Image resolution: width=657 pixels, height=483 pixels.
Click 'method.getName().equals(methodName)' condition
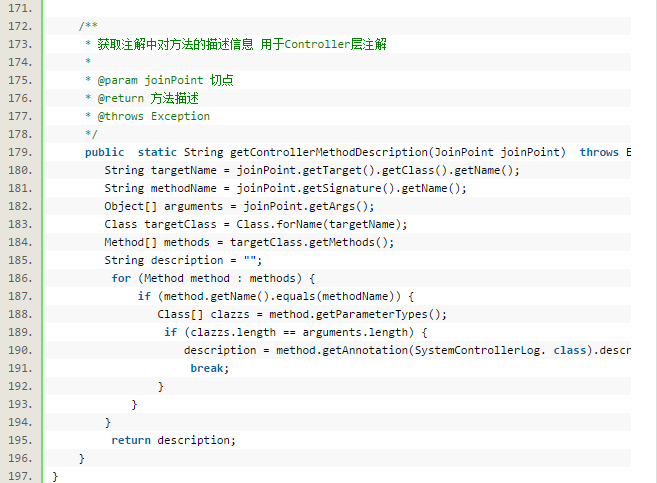click(279, 297)
